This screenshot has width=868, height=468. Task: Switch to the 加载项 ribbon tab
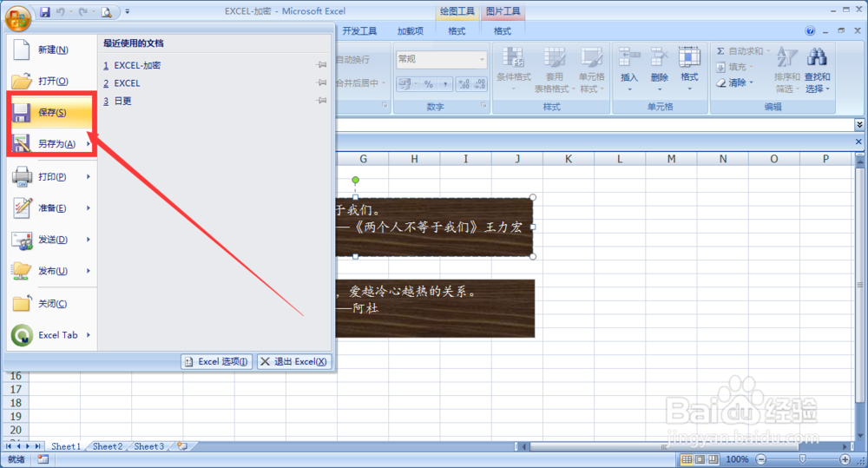coord(411,31)
